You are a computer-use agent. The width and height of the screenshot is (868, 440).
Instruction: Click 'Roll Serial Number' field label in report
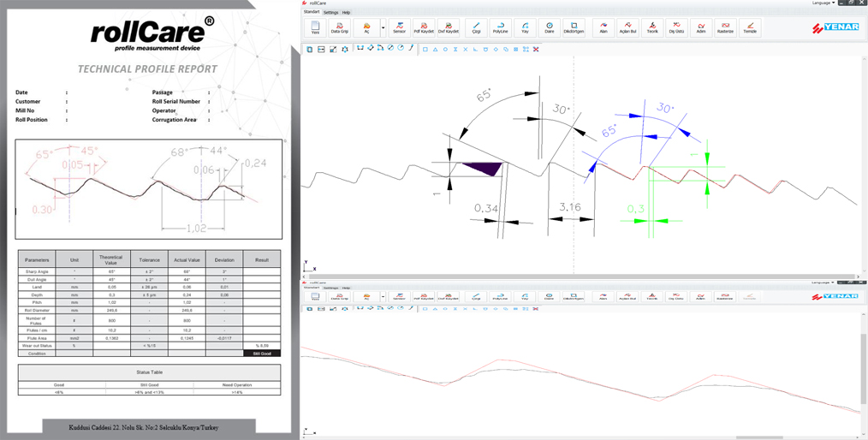click(176, 102)
